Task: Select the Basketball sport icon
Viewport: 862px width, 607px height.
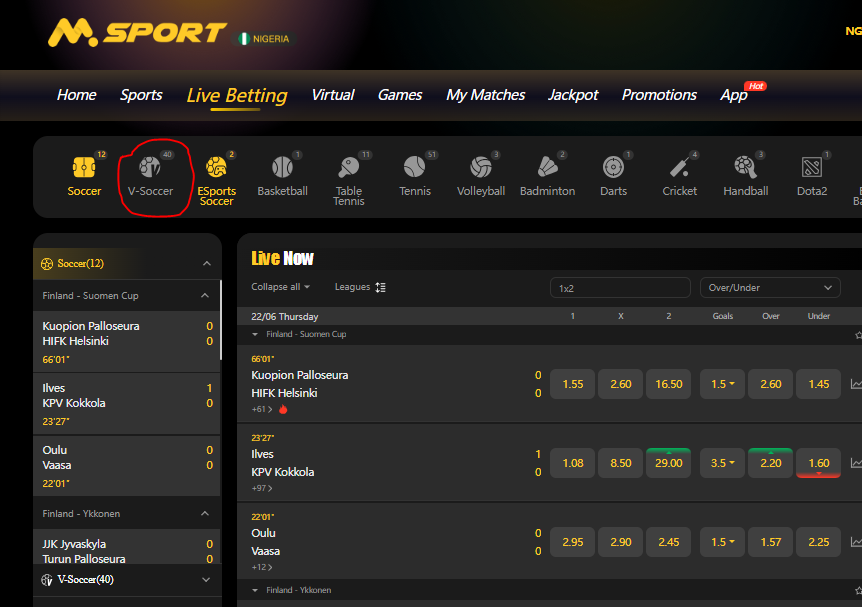Action: tap(282, 177)
